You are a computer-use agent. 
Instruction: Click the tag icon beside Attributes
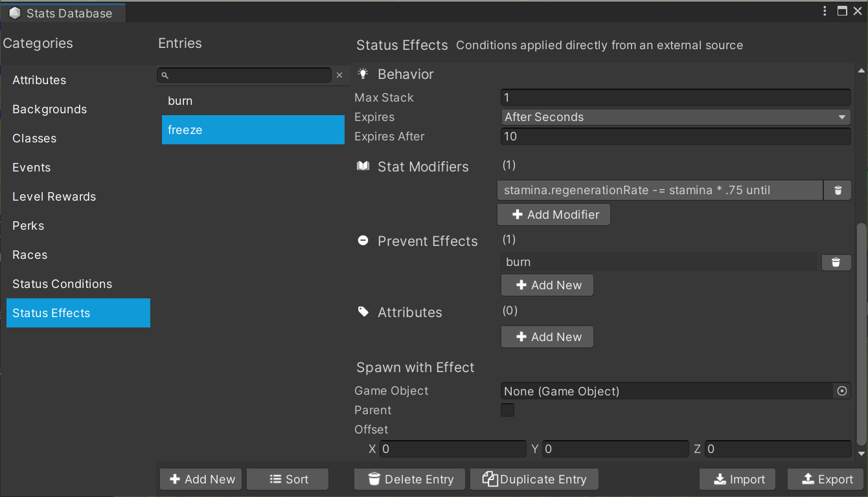(363, 312)
